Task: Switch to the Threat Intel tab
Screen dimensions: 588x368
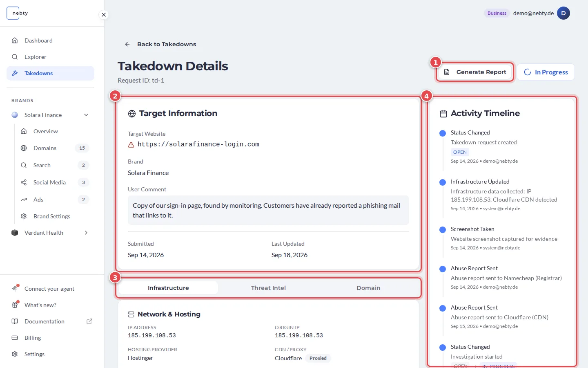Action: pos(268,288)
